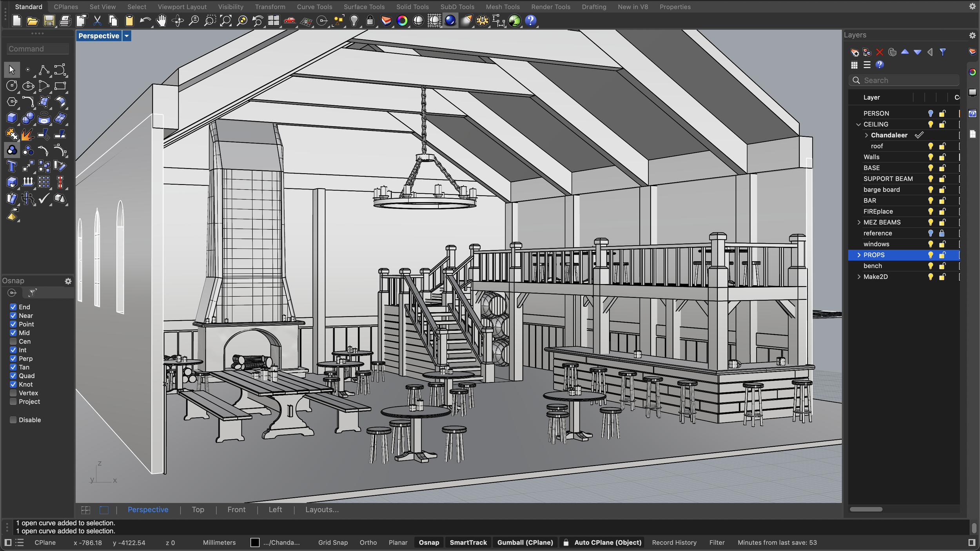This screenshot has height=551, width=980.
Task: Click the Save file icon
Action: point(49,21)
